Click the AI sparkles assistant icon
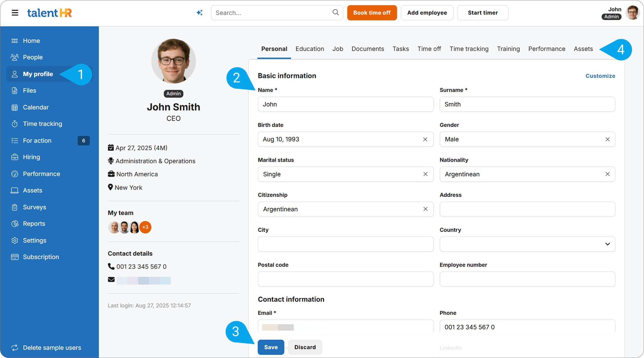The height and width of the screenshot is (358, 644). click(199, 13)
